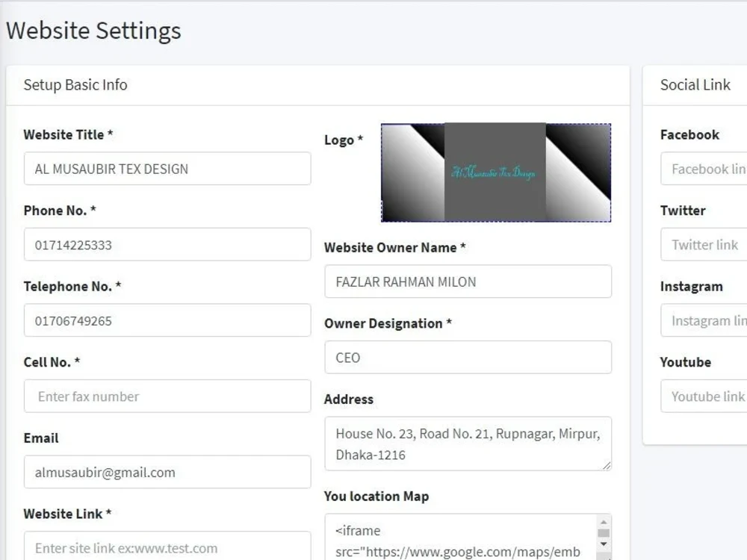Focus the Twitter link input field

click(x=704, y=244)
